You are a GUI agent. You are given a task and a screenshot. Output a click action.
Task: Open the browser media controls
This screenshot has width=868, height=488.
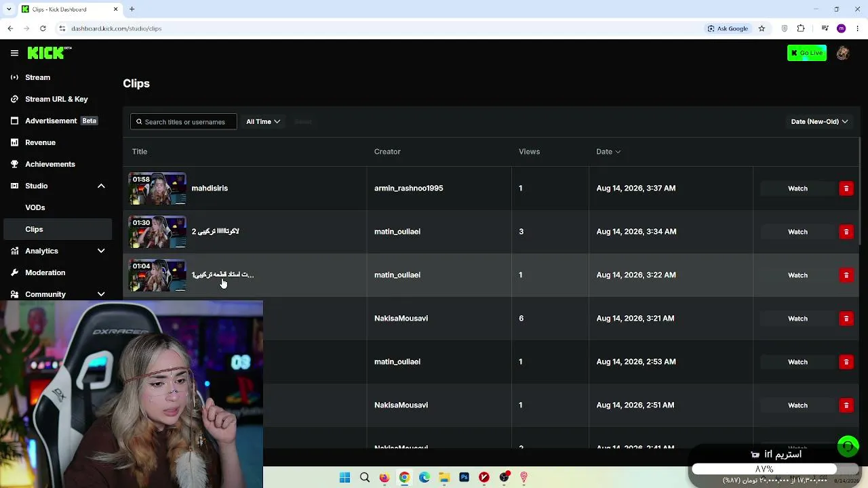(x=825, y=28)
